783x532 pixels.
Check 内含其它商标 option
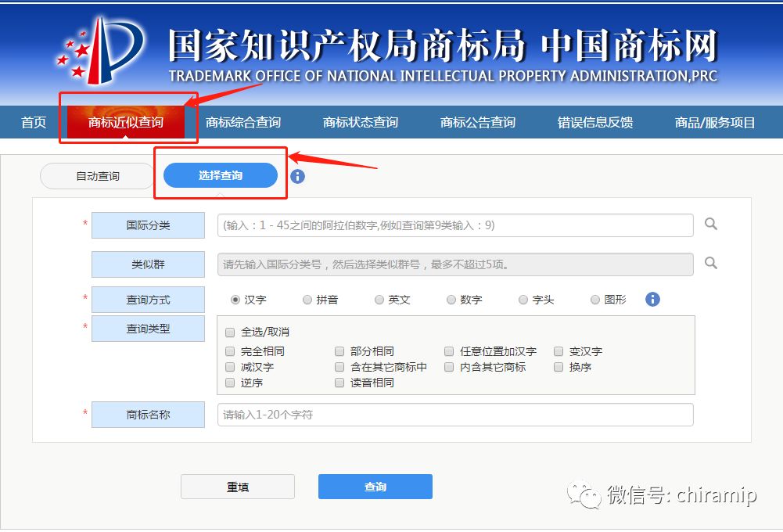pos(449,367)
